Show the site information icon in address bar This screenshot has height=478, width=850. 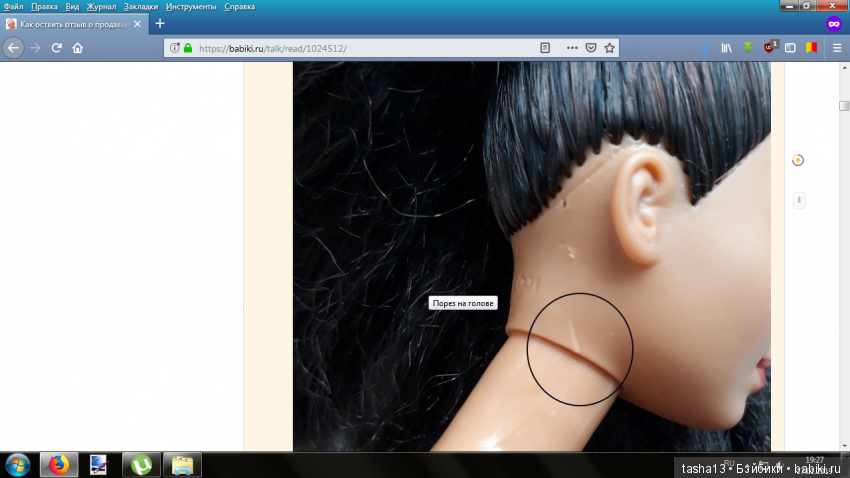point(174,47)
